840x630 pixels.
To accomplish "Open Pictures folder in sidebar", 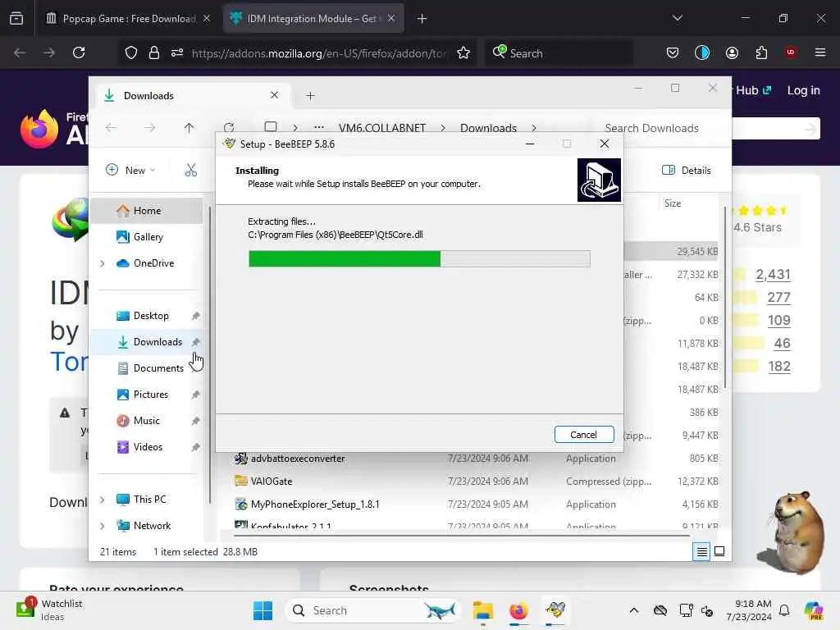I will tap(151, 395).
